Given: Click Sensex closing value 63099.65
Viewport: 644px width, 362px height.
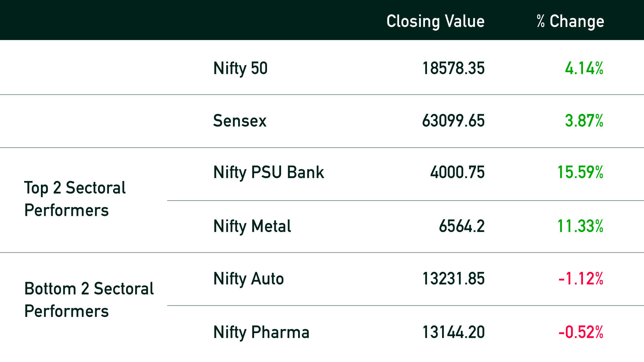Looking at the screenshot, I should coord(453,121).
